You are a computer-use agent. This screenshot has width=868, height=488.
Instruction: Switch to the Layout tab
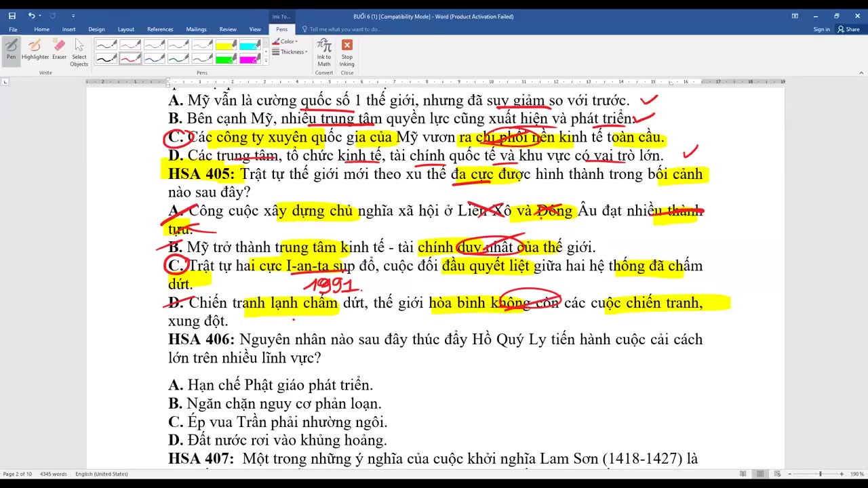(126, 29)
